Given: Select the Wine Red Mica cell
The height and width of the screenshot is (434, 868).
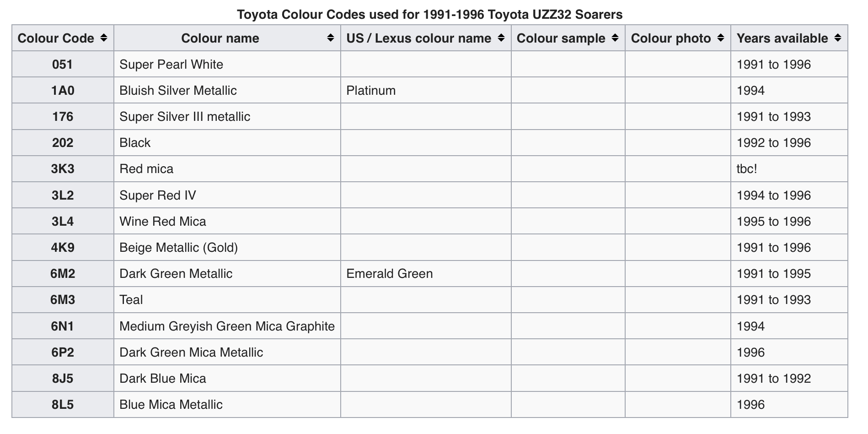Looking at the screenshot, I should (227, 222).
